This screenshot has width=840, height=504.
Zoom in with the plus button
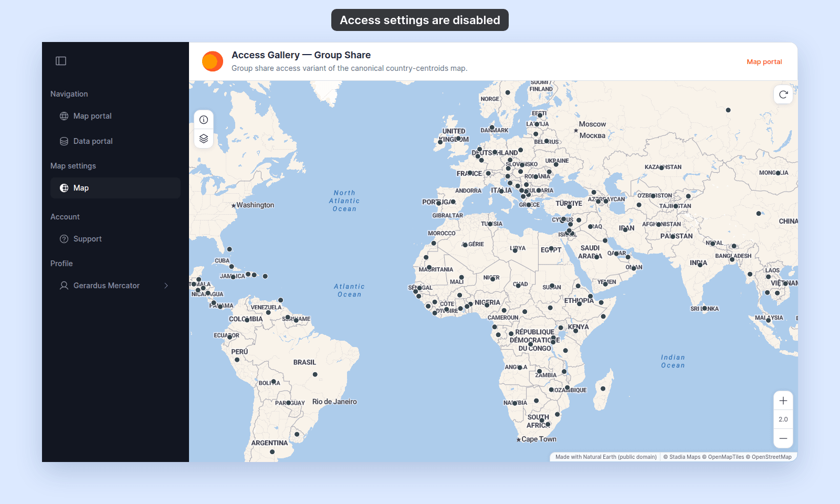pyautogui.click(x=783, y=401)
